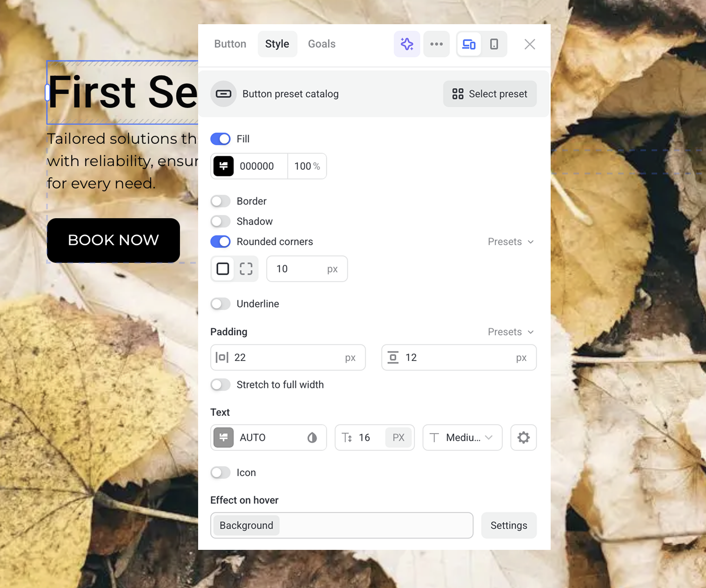Open the Medium font weight dropdown
706x588 pixels.
point(462,437)
